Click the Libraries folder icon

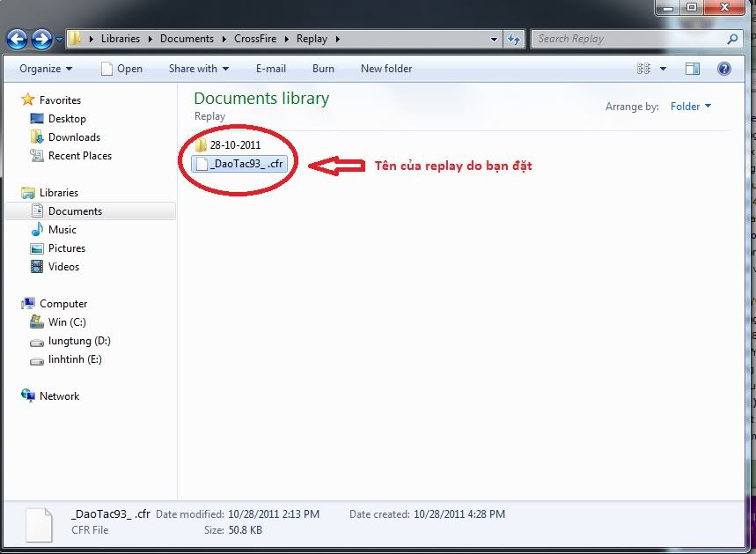point(28,193)
